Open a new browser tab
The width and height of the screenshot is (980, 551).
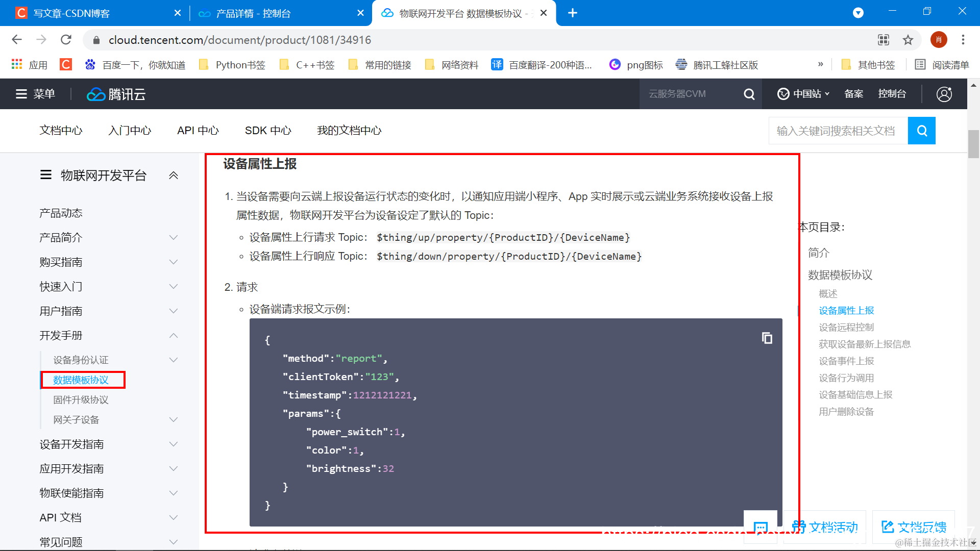pos(573,13)
